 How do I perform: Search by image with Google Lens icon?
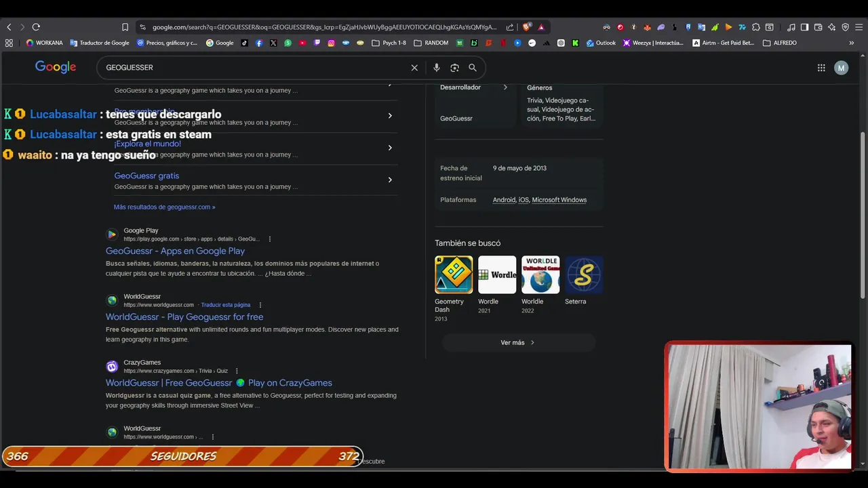coord(455,68)
